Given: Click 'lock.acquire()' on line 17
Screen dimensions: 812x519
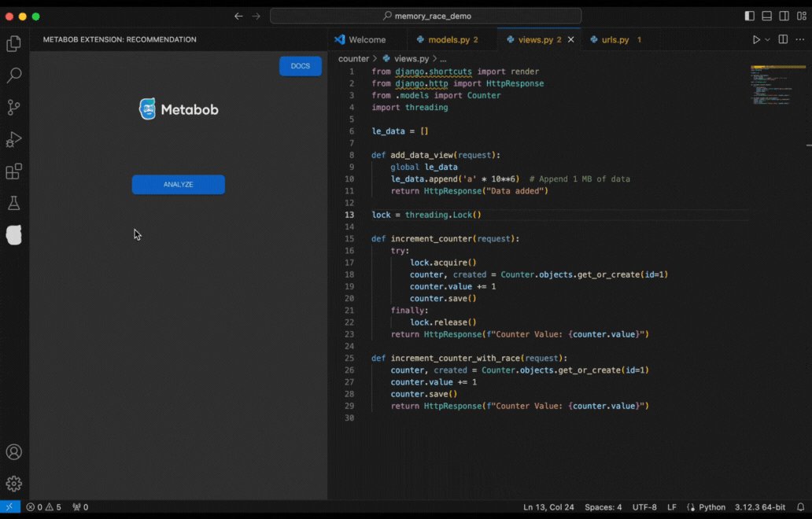Looking at the screenshot, I should tap(443, 263).
